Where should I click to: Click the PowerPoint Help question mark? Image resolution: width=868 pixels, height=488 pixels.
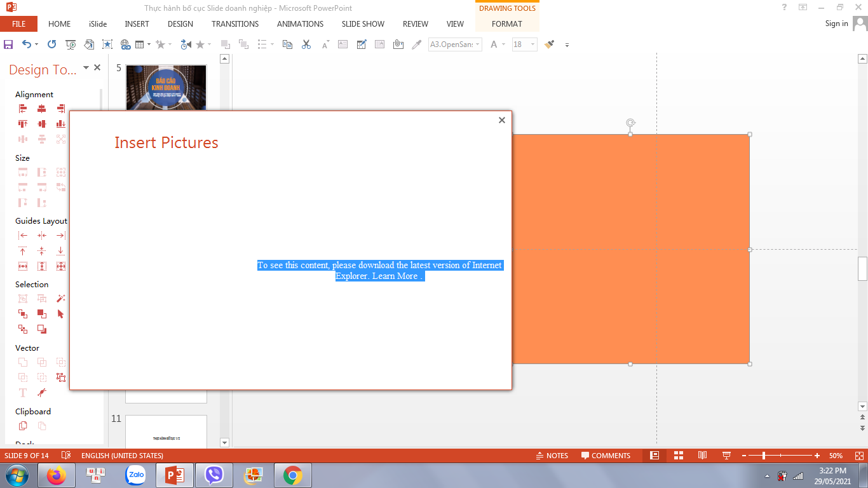(784, 8)
